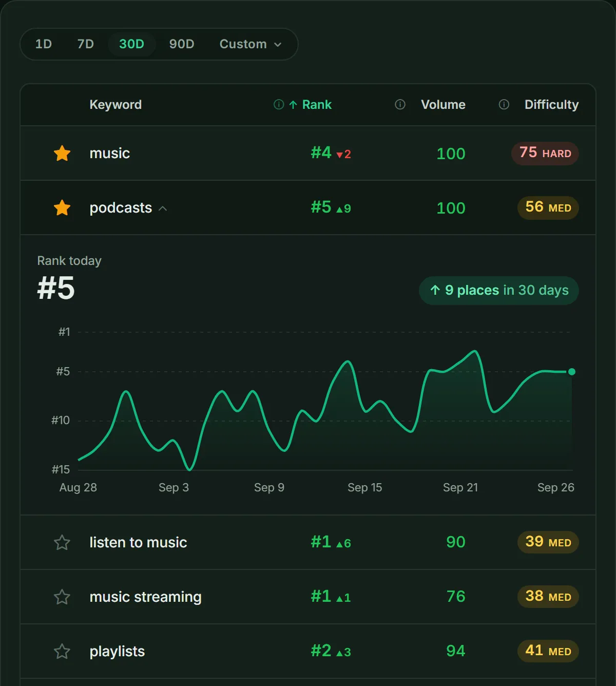The image size is (616, 686).
Task: Click the Rank today label
Action: (69, 261)
